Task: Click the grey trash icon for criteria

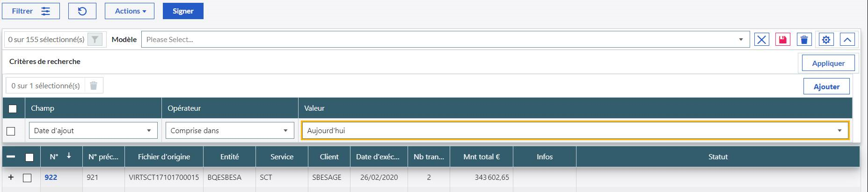Action: 94,85
